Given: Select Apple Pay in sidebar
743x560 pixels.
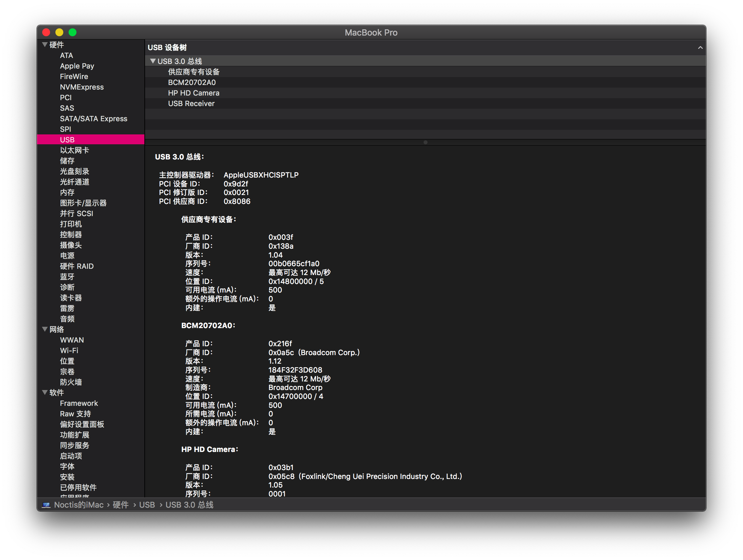Looking at the screenshot, I should coord(77,66).
